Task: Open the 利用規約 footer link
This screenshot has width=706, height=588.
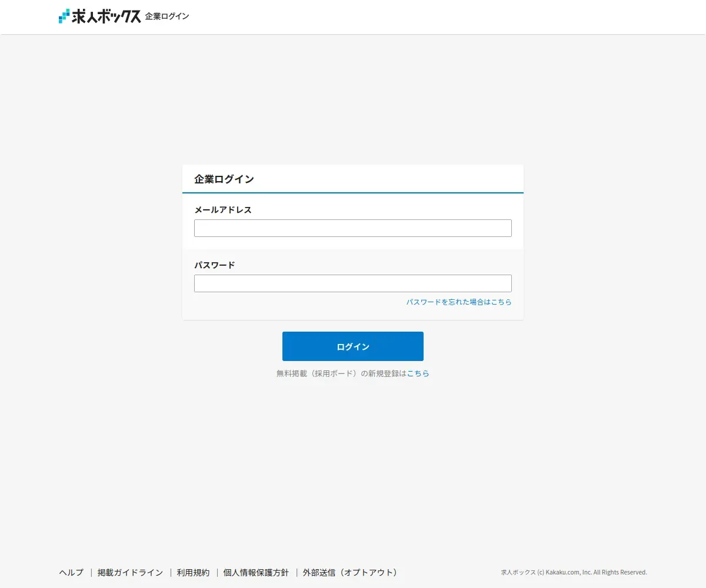Action: [193, 572]
